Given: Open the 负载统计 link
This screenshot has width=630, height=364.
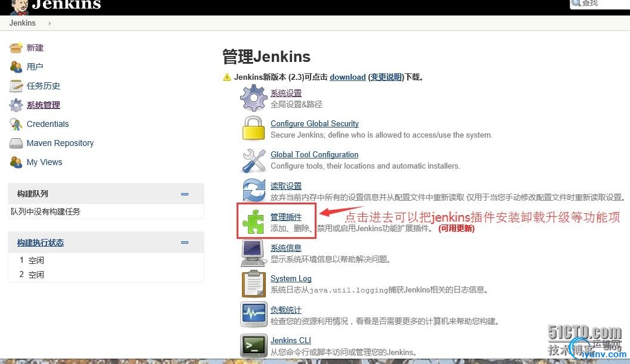Looking at the screenshot, I should pyautogui.click(x=286, y=310).
